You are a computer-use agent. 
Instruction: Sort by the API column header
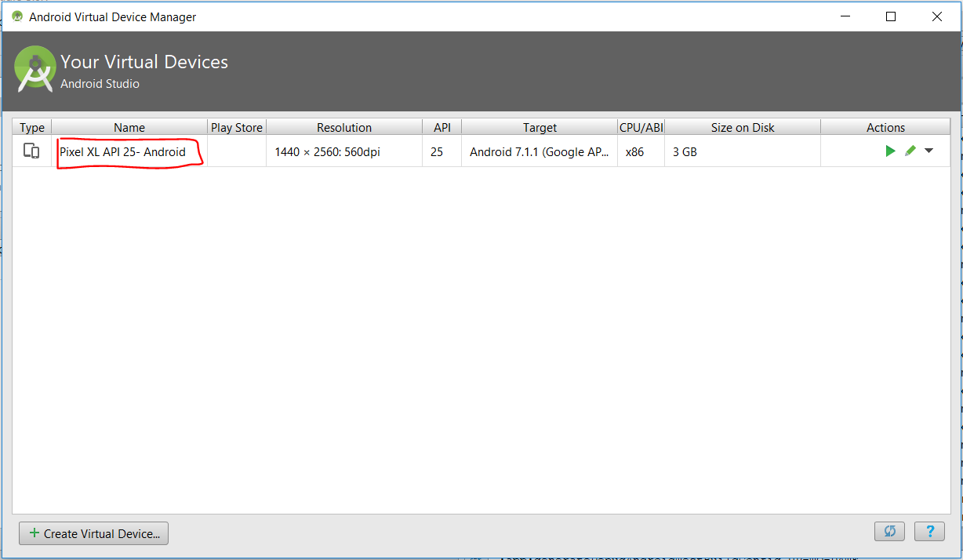tap(442, 127)
